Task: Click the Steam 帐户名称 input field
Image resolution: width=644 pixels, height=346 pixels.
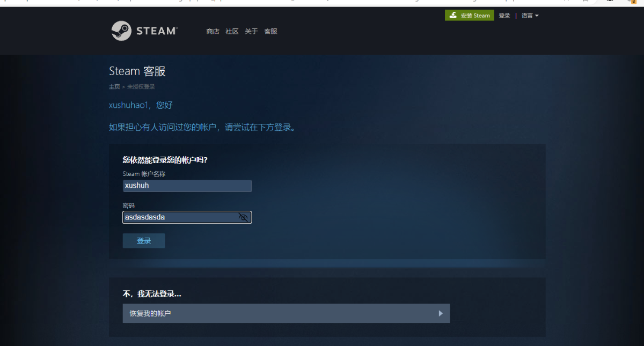Action: [187, 186]
